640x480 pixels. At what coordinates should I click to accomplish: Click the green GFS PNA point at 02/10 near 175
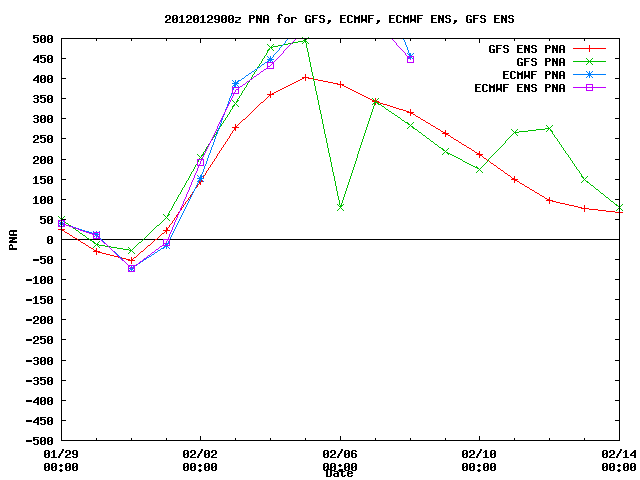point(480,169)
